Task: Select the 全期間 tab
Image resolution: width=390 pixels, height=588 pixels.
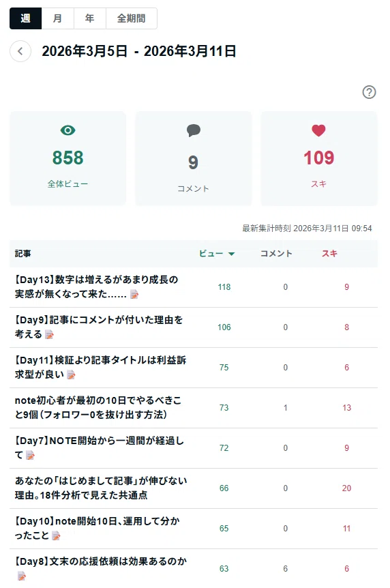Action: tap(131, 18)
